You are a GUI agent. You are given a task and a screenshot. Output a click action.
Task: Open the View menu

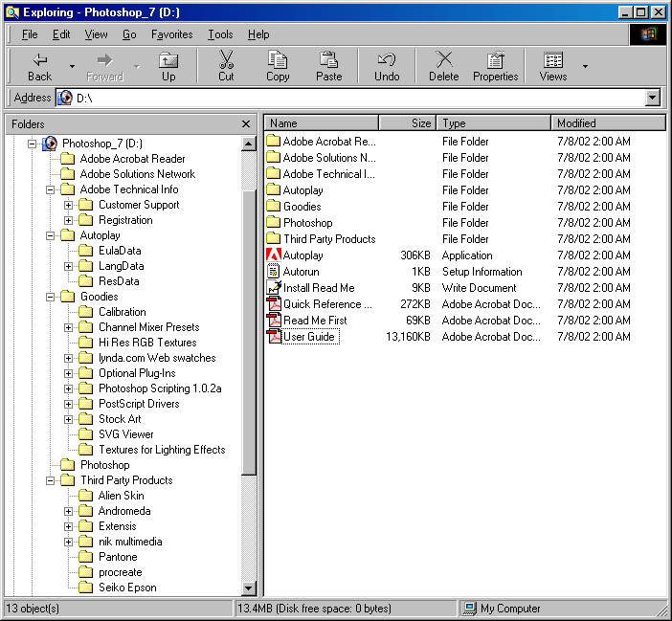click(x=96, y=34)
